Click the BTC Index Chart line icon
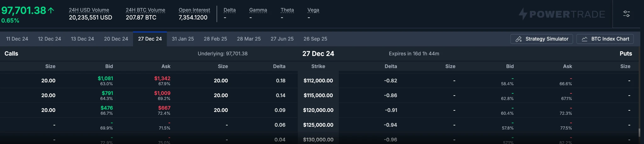Screen dimensions: 644x144 point(585,39)
